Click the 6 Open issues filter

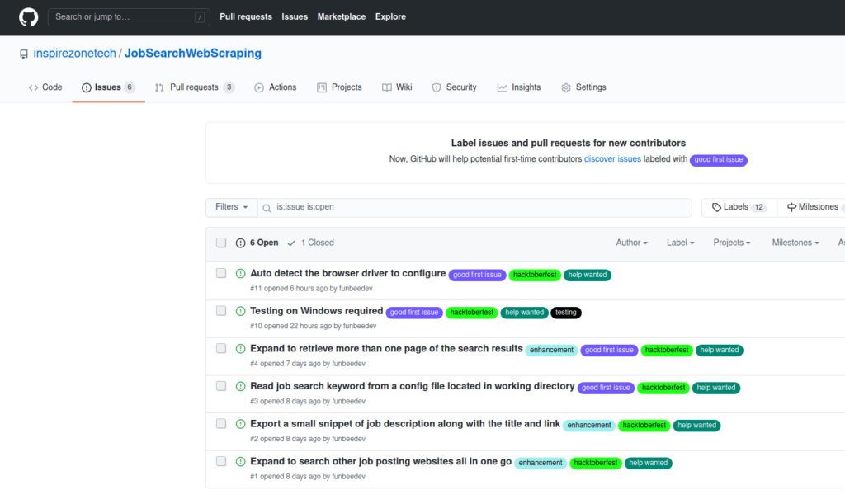pyautogui.click(x=257, y=243)
